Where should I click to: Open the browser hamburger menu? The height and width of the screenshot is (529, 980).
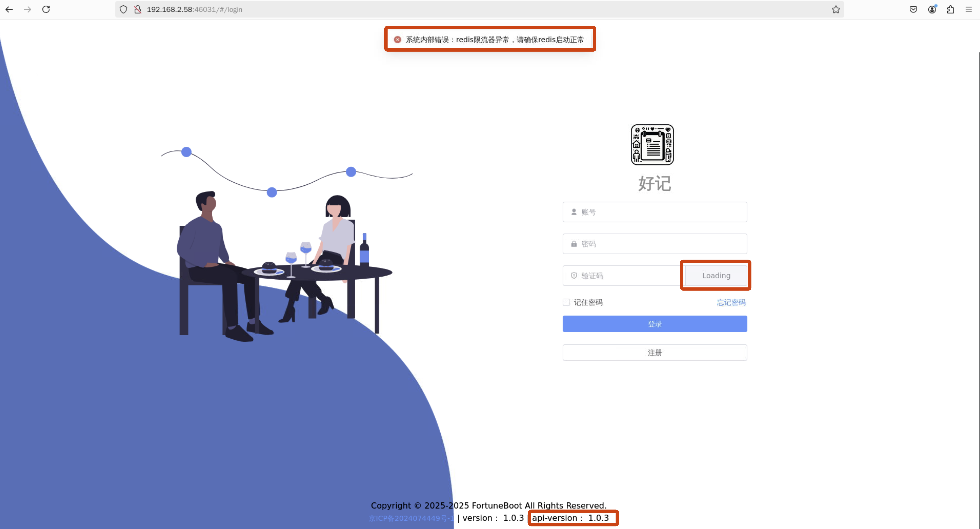[969, 9]
